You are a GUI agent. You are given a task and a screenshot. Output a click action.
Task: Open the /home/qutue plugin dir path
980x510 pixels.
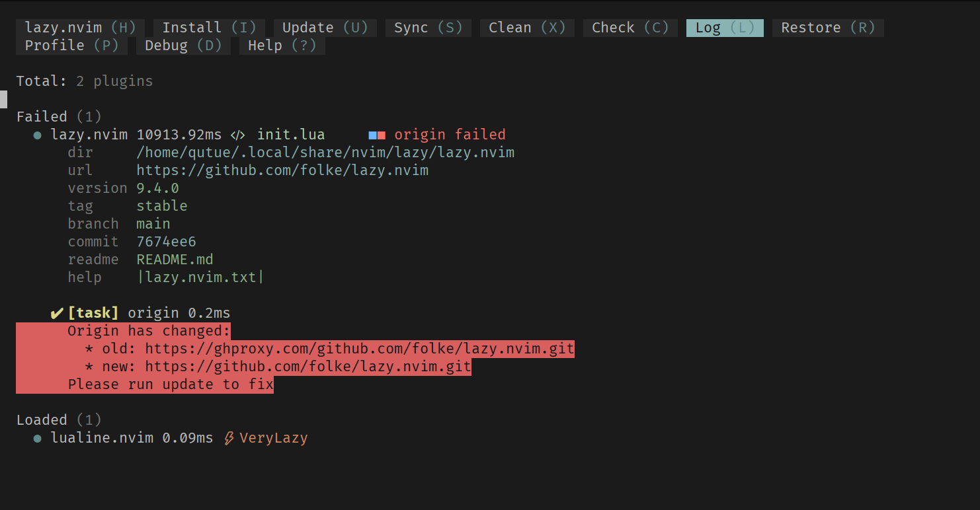pos(325,153)
